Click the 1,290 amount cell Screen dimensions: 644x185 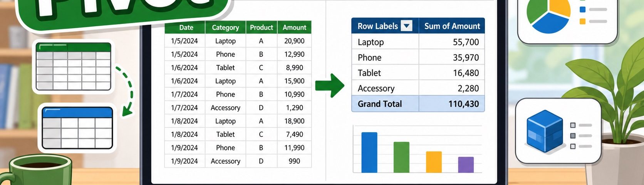click(294, 108)
